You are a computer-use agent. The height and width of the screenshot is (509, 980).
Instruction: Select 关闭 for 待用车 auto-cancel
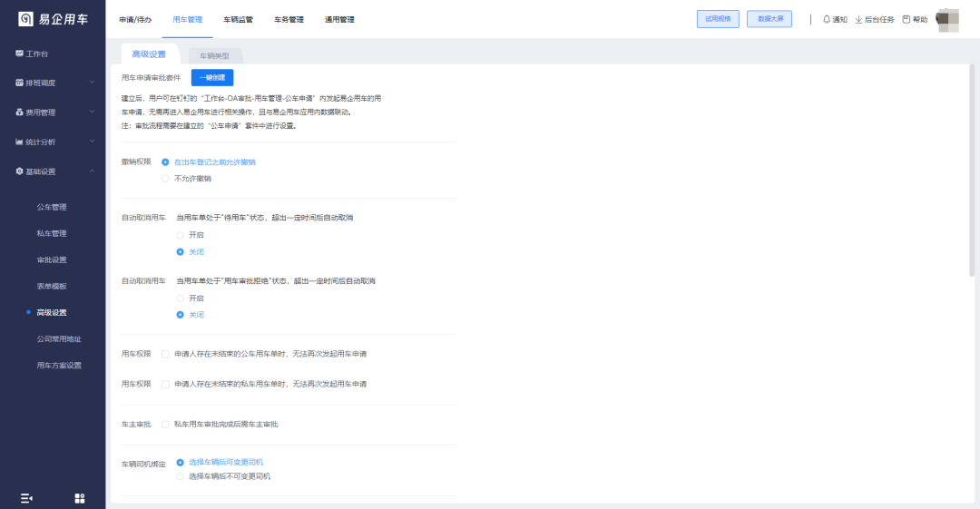(x=180, y=252)
